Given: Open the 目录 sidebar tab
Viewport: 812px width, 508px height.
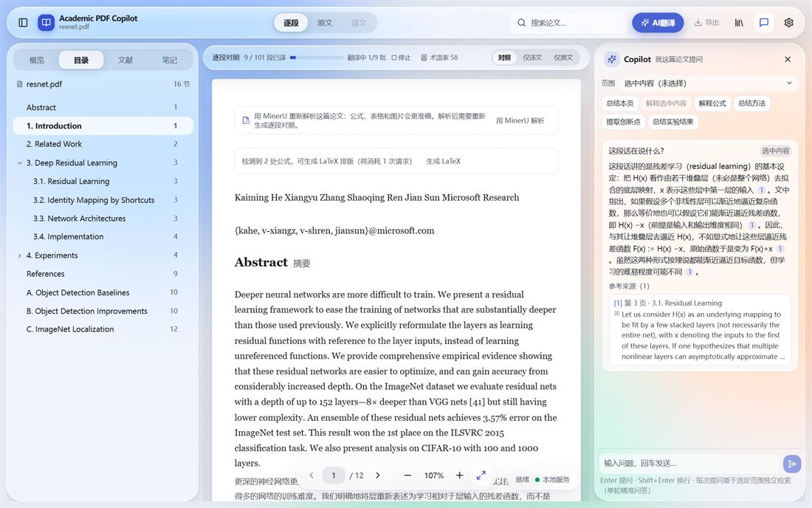Looking at the screenshot, I should 80,60.
